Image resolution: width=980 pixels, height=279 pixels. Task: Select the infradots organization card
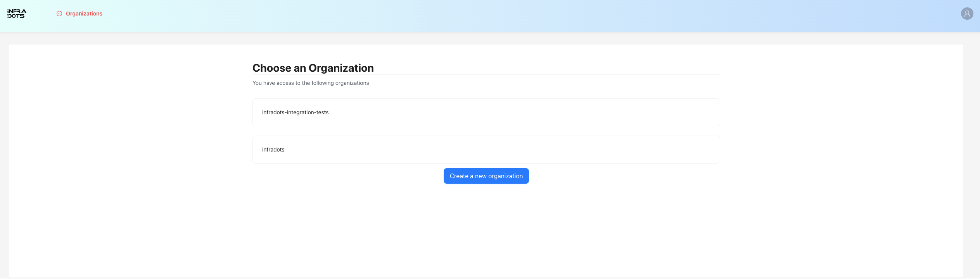[x=486, y=150]
